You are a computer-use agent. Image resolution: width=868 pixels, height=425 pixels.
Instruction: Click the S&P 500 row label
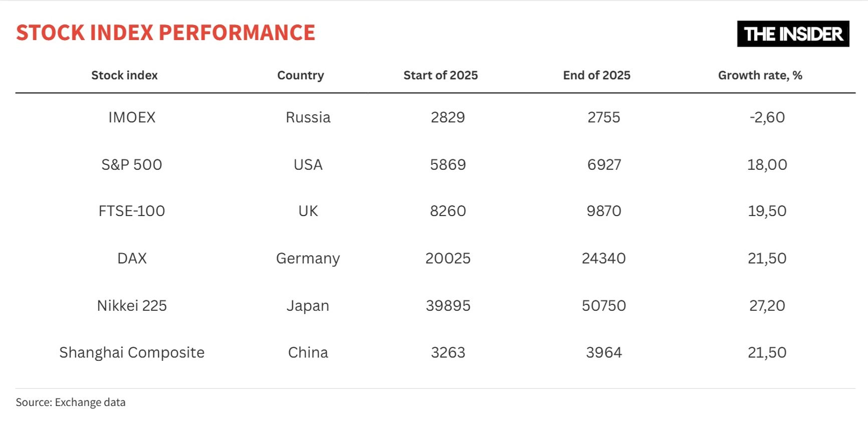coord(132,165)
